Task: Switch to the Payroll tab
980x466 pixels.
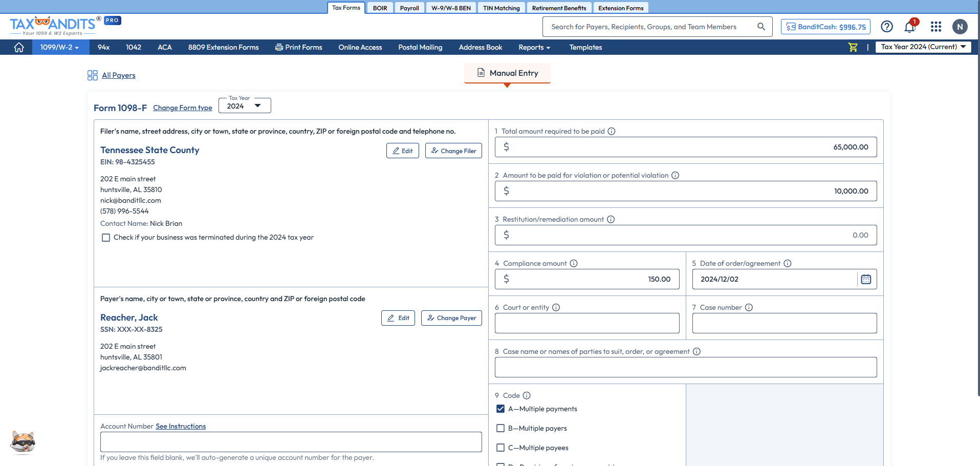Action: (x=409, y=8)
